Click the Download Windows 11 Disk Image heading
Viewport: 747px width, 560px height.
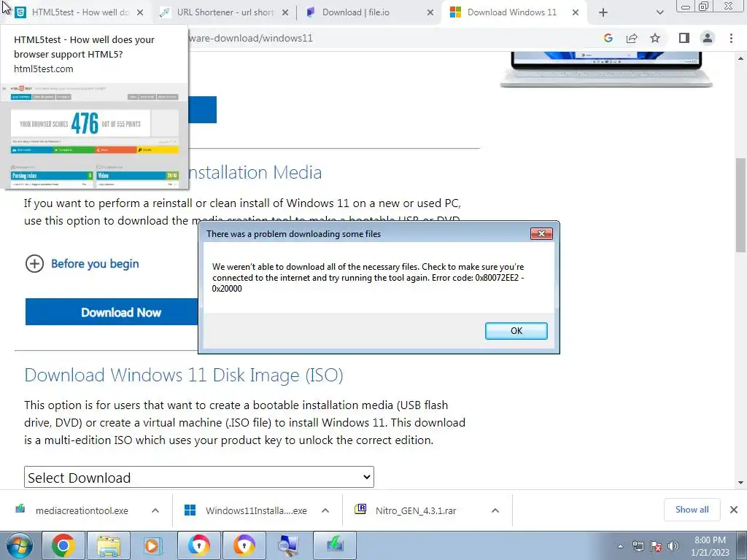[x=183, y=376]
